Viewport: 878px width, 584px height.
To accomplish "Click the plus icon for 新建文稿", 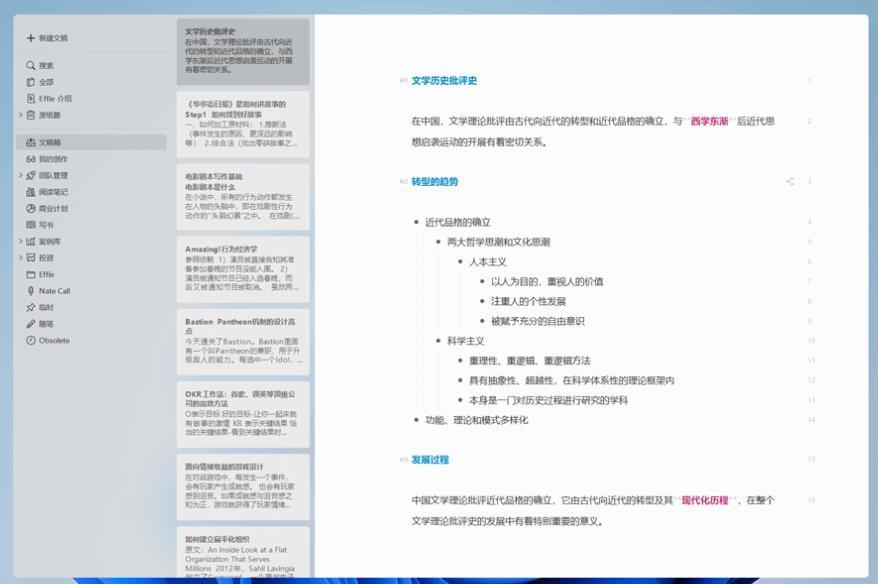I will [x=30, y=38].
